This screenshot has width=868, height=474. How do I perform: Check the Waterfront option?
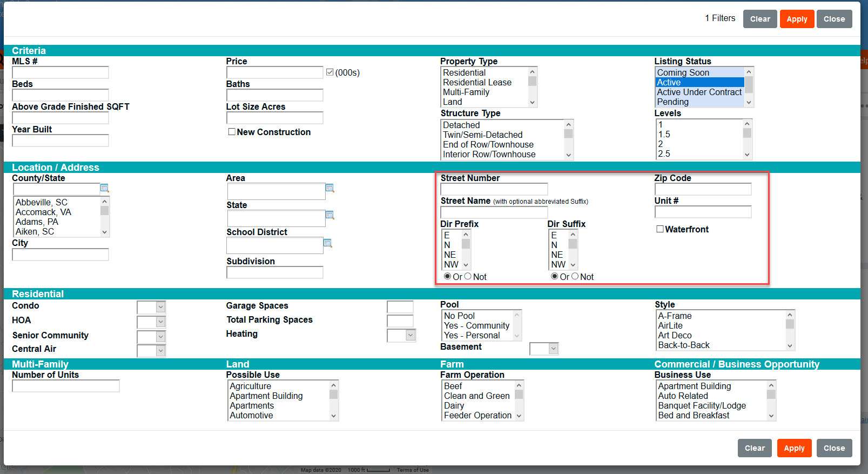tap(660, 229)
